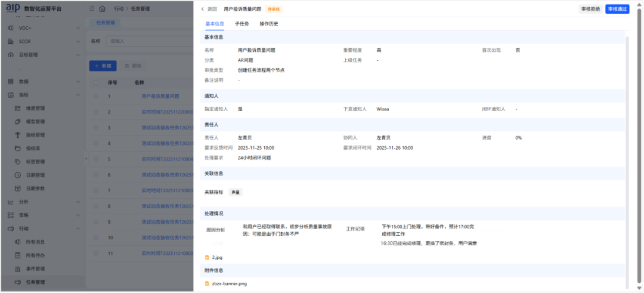Click the 事件管理 sidebar icon
The image size is (644, 293).
coord(18,269)
